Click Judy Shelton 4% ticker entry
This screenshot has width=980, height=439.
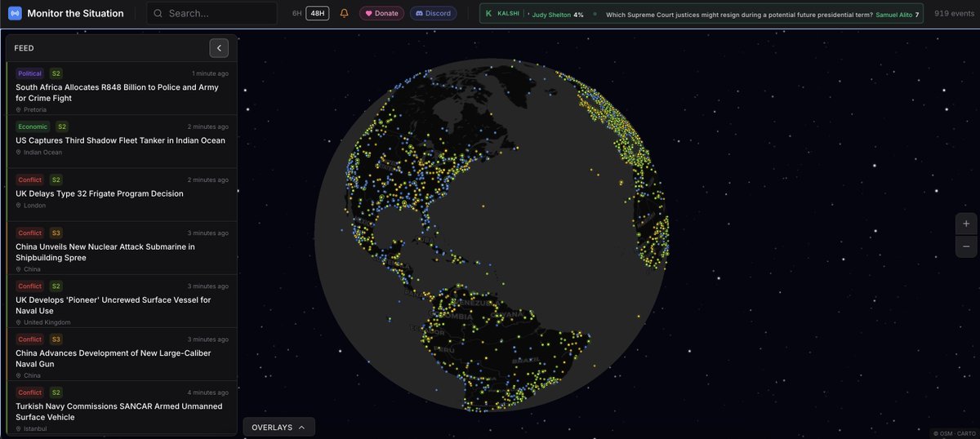click(x=558, y=15)
